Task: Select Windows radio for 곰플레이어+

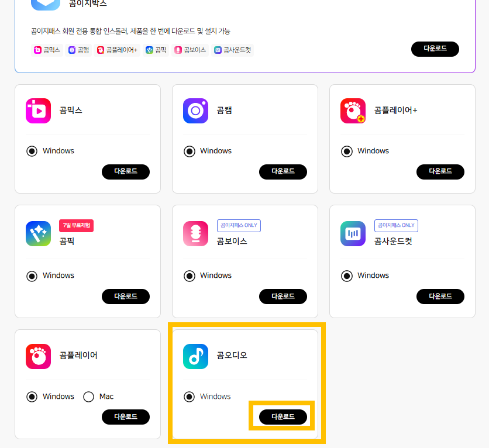Action: coord(347,151)
